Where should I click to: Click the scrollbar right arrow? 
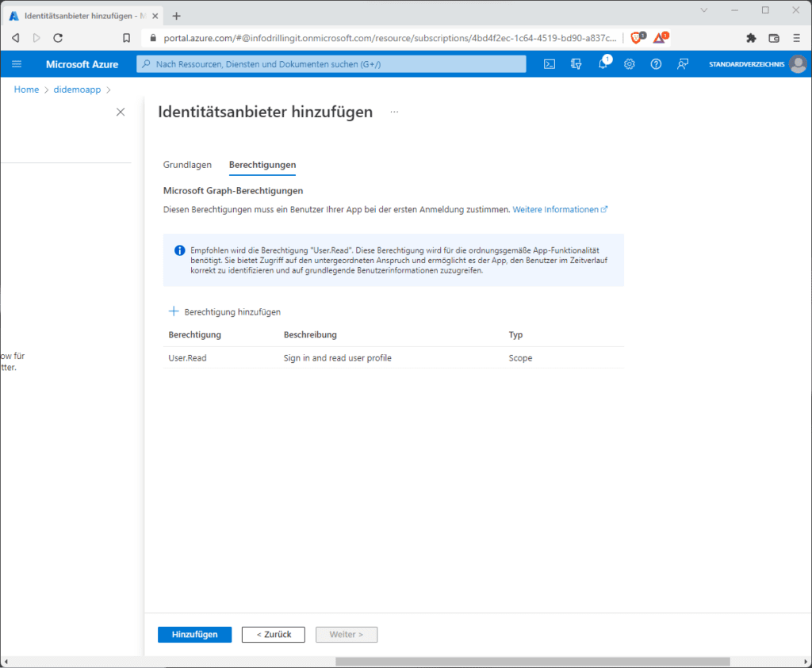click(806, 662)
